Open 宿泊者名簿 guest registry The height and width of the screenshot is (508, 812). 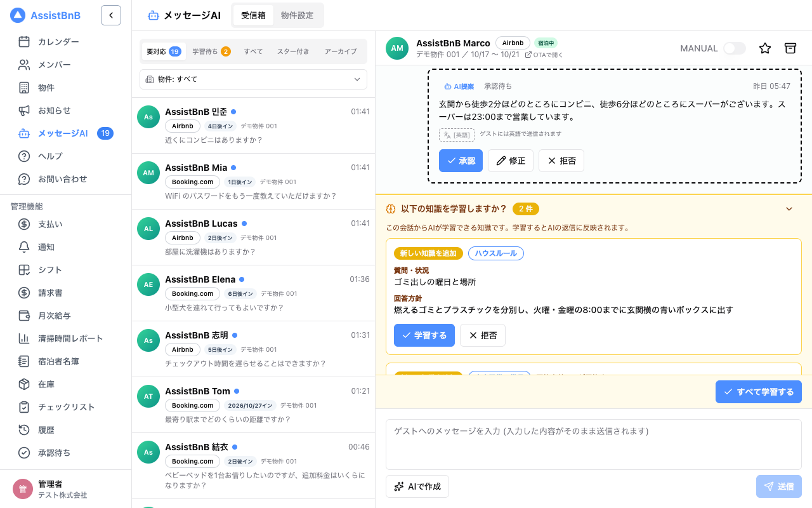click(66, 361)
